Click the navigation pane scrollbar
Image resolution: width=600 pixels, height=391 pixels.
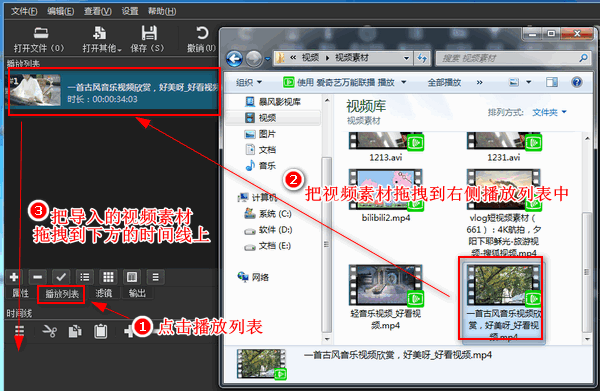326,245
